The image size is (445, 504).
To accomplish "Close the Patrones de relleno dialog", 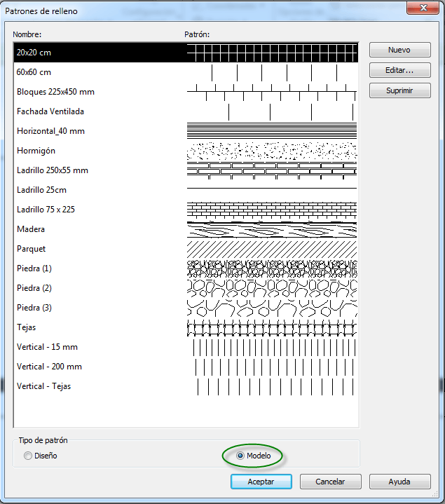I will click(x=423, y=8).
